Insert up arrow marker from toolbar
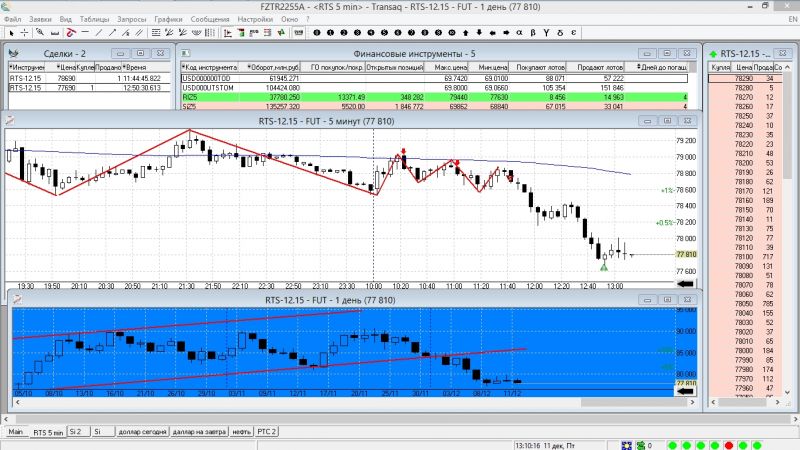This screenshot has width=800, height=450. 465,33
